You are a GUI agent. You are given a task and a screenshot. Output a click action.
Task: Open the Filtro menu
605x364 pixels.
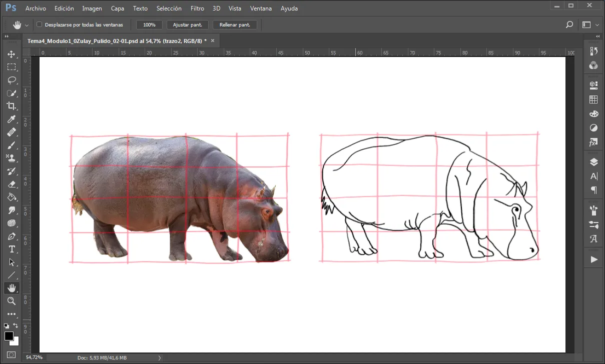click(x=197, y=8)
